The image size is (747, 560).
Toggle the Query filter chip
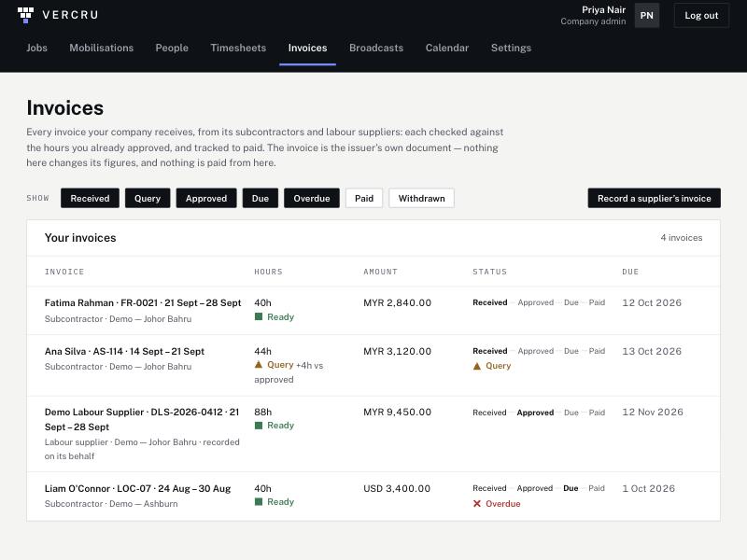click(x=148, y=198)
